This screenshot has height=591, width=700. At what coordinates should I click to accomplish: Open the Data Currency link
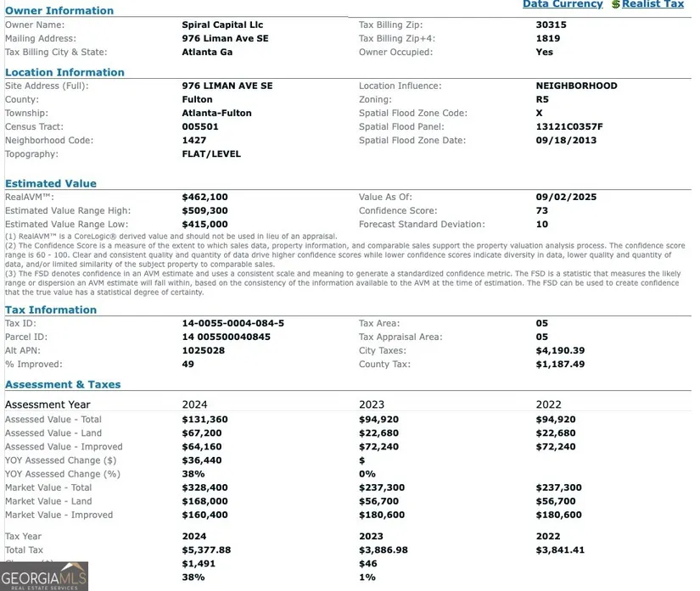click(x=562, y=4)
